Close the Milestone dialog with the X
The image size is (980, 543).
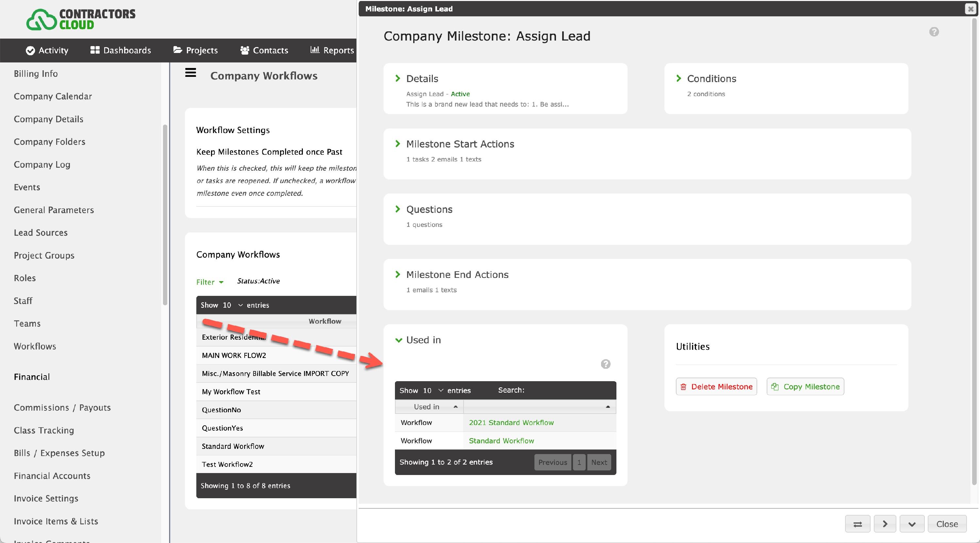971,9
